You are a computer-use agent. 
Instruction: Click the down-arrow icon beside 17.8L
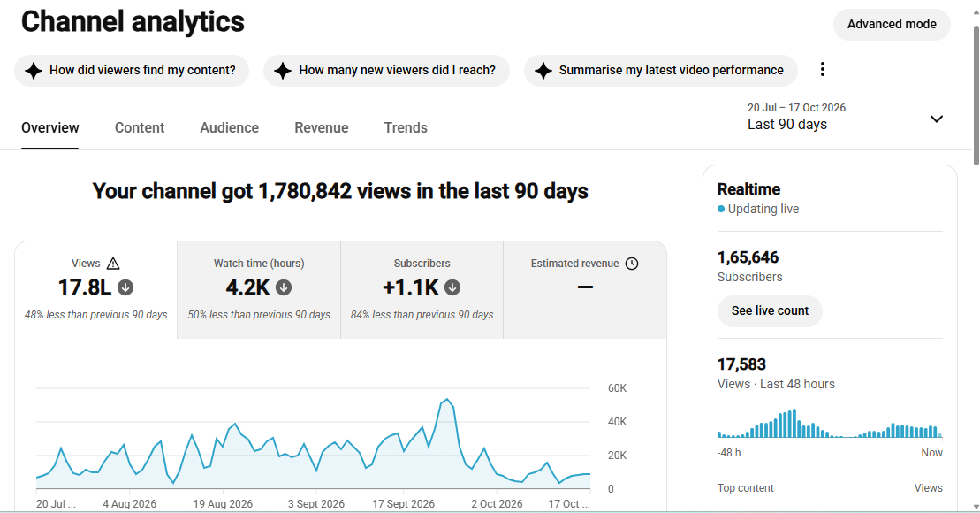[125, 287]
